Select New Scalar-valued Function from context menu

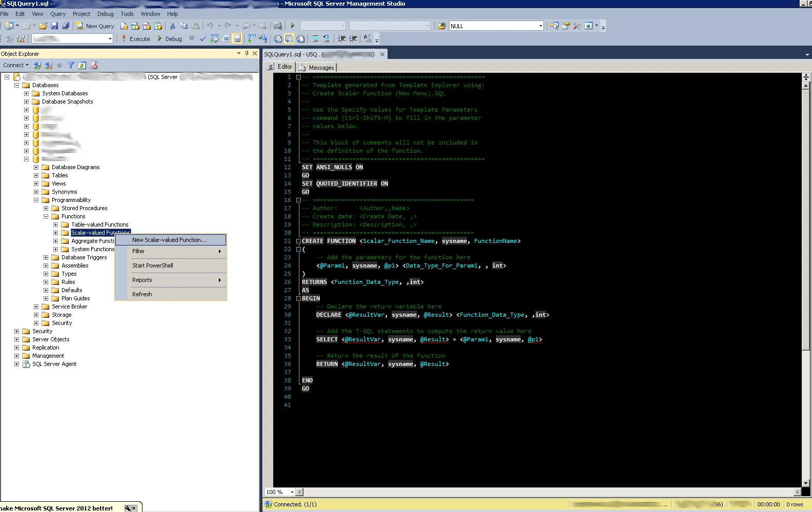pos(169,240)
